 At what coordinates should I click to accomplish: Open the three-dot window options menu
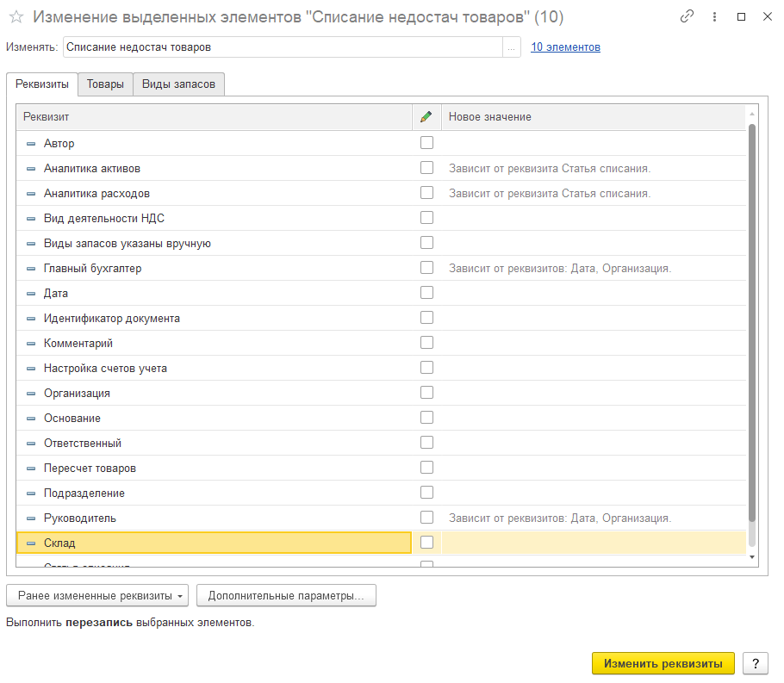[714, 16]
